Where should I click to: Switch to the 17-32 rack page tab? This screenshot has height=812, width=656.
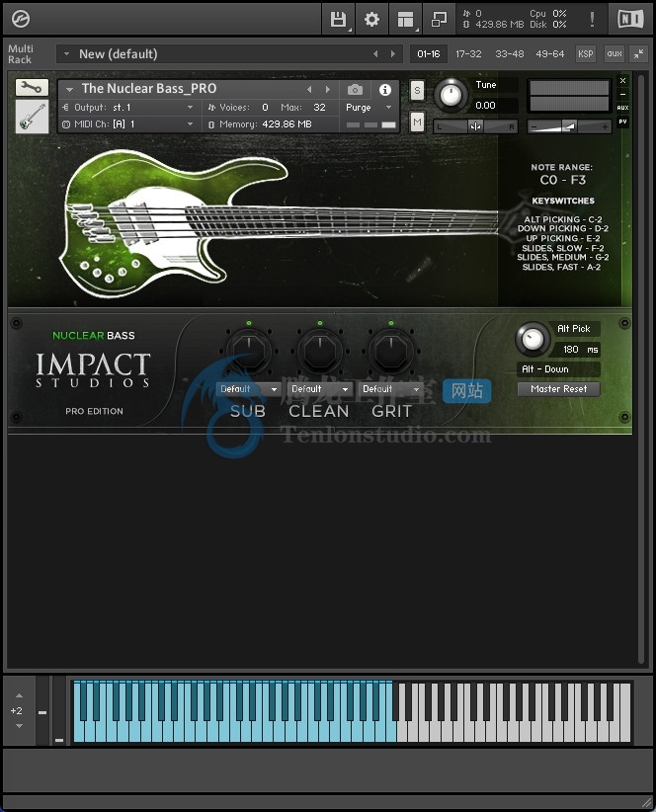pyautogui.click(x=468, y=54)
